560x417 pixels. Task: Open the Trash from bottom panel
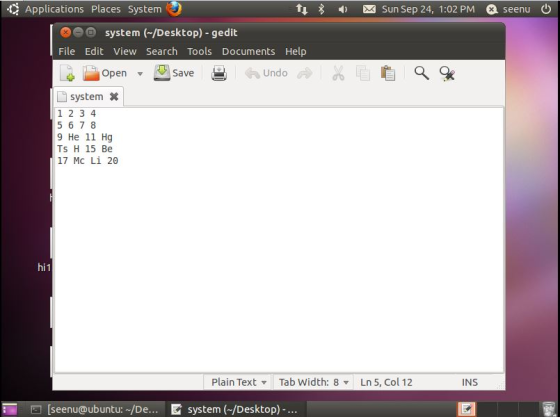tap(549, 409)
